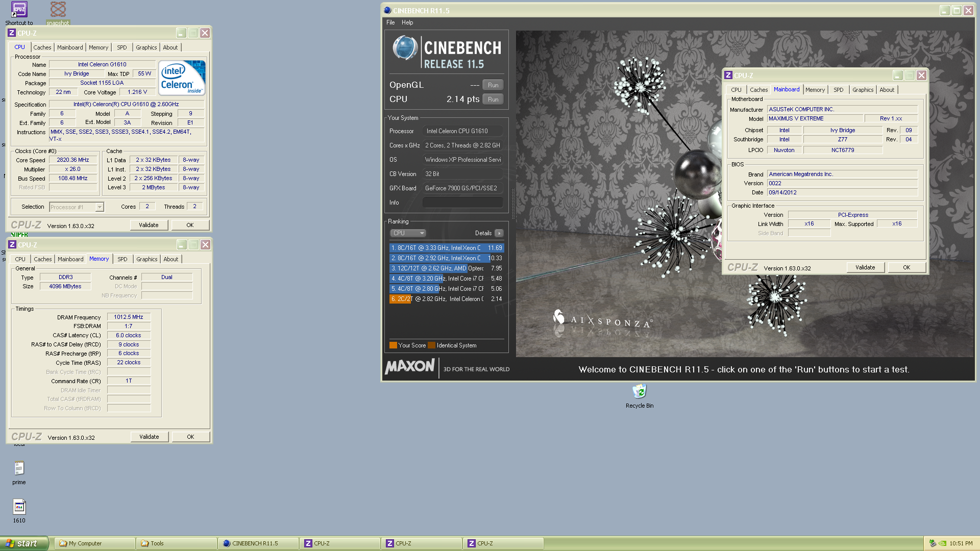Select Graphics tab in the Memory CPU-Z window

point(147,259)
